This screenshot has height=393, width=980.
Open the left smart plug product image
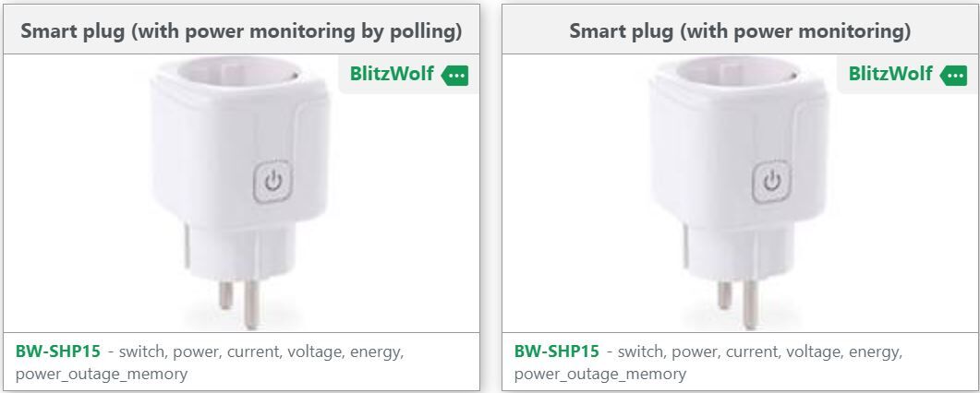click(x=241, y=193)
